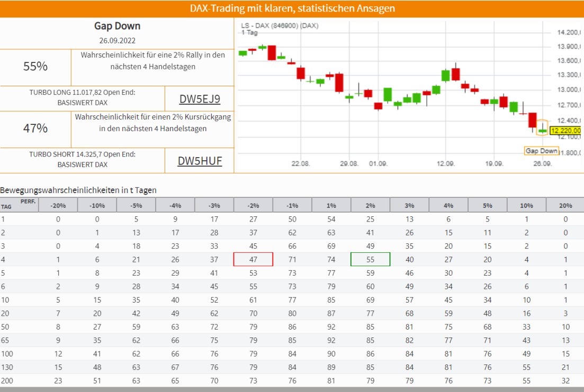Click the -10% column header
584x392 pixels.
[97, 205]
